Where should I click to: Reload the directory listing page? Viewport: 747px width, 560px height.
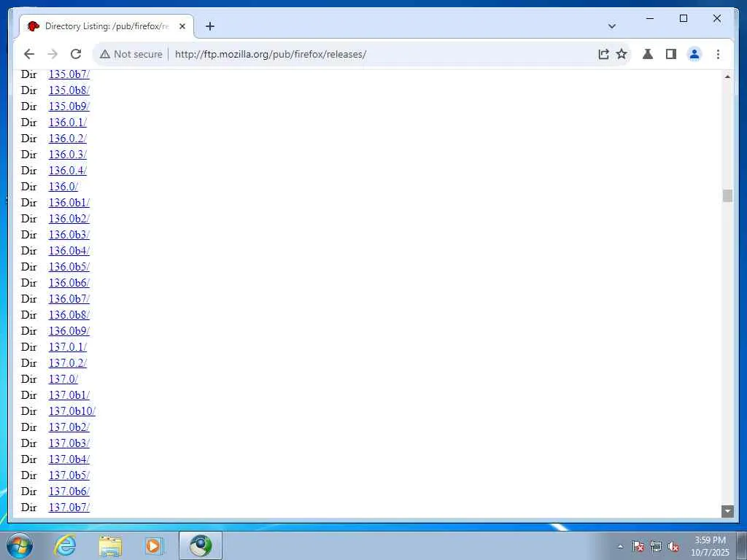pyautogui.click(x=76, y=54)
